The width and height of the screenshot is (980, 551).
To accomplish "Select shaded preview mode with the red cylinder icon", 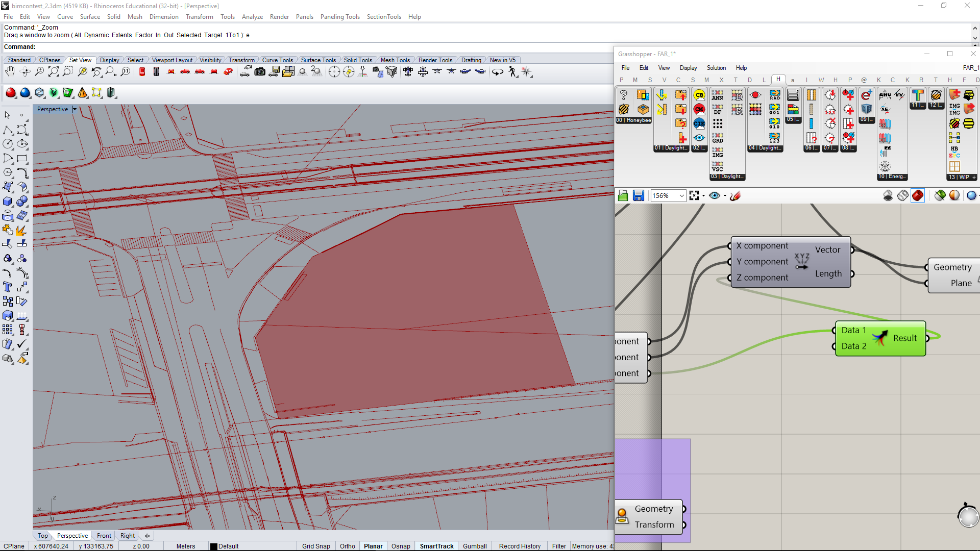I will pos(917,195).
